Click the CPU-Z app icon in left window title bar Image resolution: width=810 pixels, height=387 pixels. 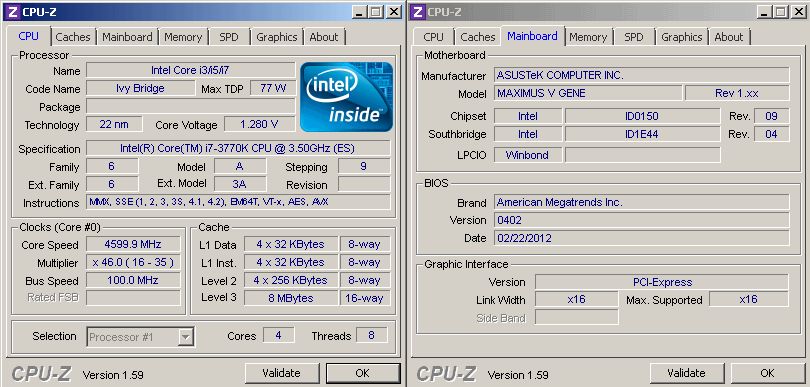point(13,11)
